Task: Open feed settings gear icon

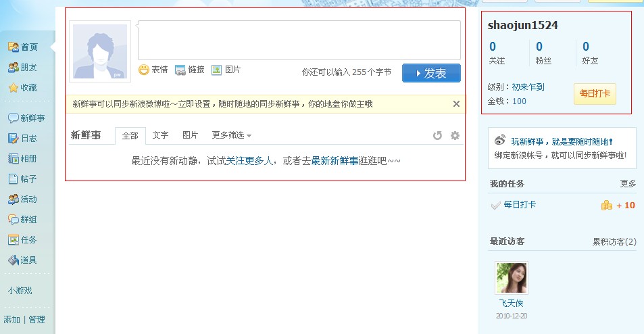Action: (455, 135)
